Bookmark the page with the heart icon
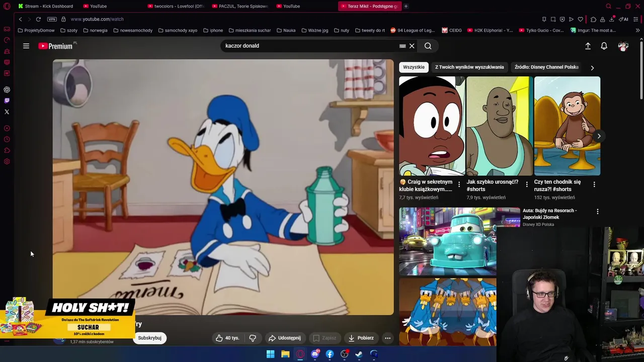This screenshot has width=644, height=362. (580, 19)
